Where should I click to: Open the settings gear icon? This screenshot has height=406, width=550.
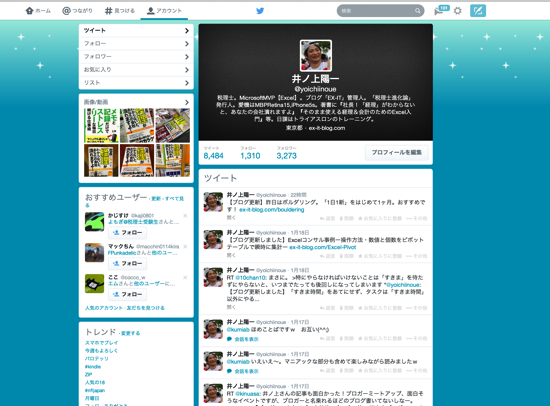tap(457, 11)
